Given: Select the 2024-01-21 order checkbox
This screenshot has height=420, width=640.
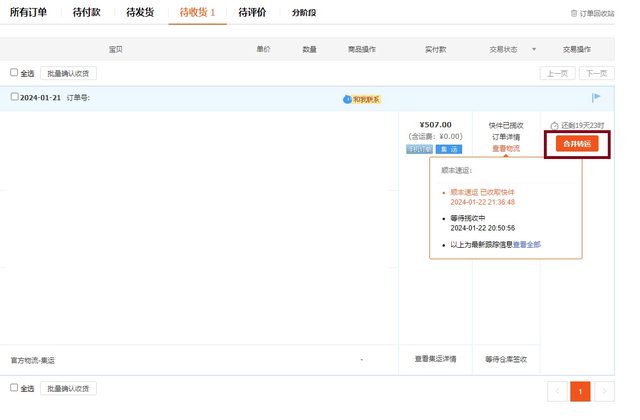Looking at the screenshot, I should point(14,97).
